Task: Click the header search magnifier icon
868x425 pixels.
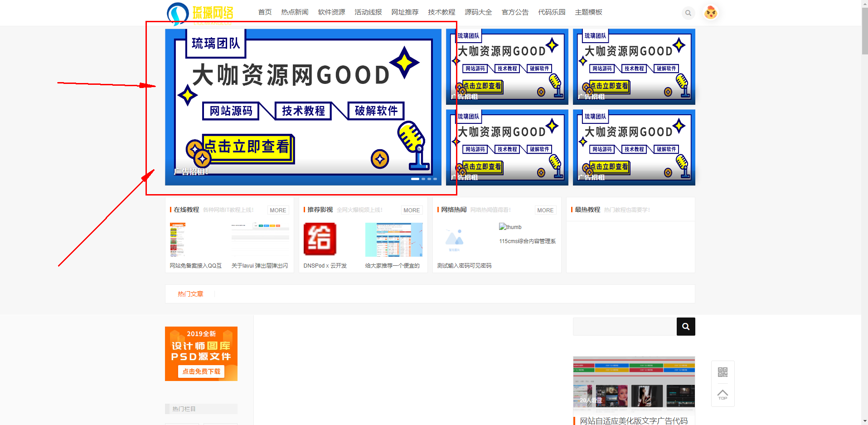Action: click(x=688, y=13)
